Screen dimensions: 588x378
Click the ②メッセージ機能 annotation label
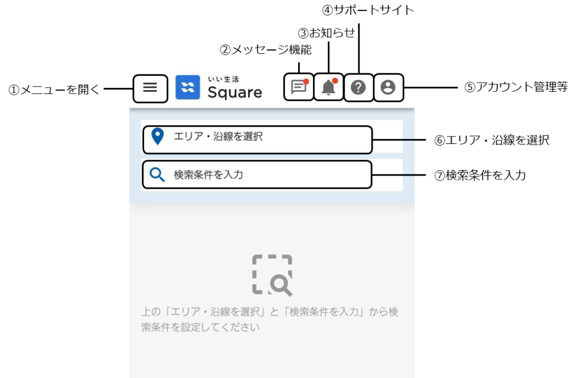pos(265,49)
